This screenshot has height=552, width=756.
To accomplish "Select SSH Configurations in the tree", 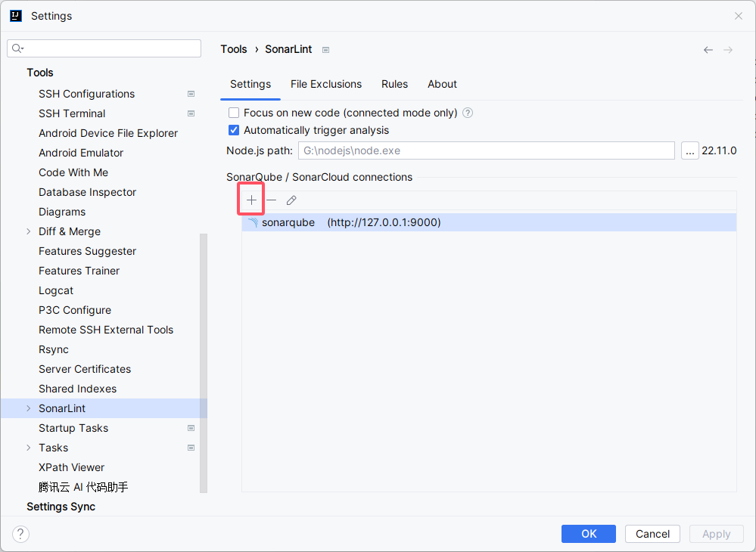I will coord(87,94).
